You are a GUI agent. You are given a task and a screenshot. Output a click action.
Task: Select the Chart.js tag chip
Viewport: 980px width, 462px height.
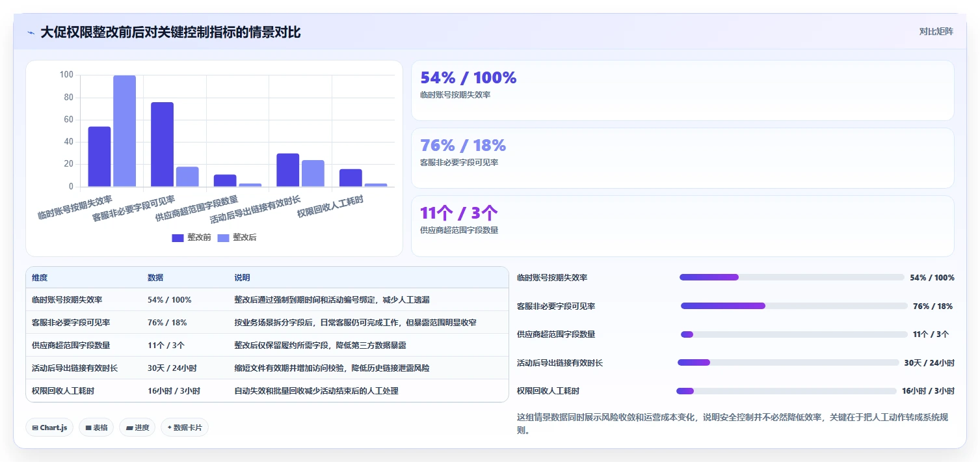coord(49,428)
